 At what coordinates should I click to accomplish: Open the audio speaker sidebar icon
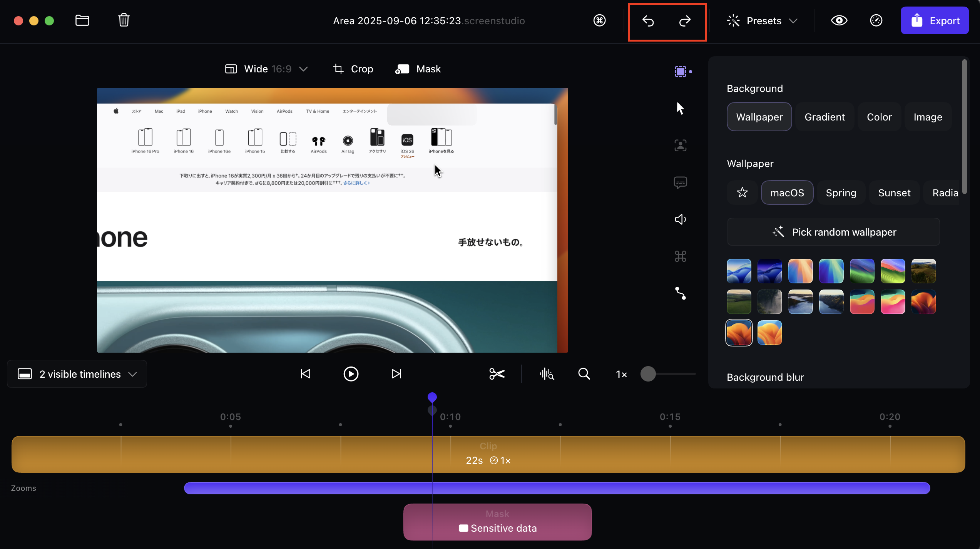(681, 219)
